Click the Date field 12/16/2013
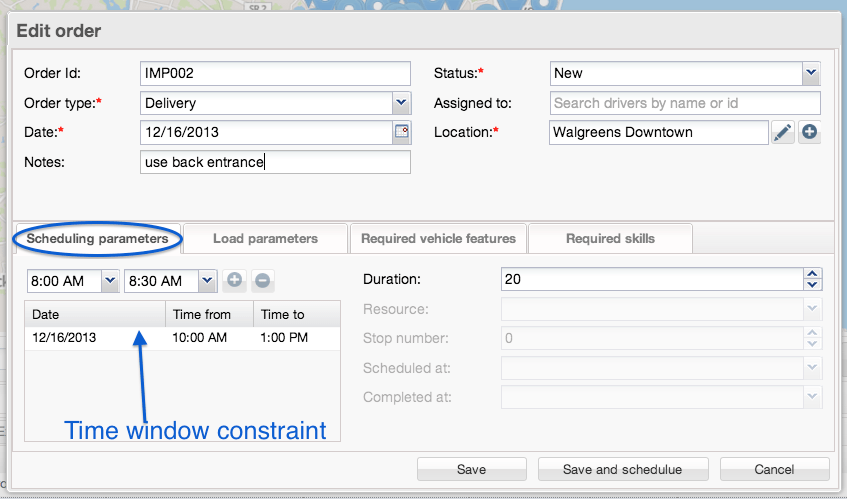 tap(266, 132)
